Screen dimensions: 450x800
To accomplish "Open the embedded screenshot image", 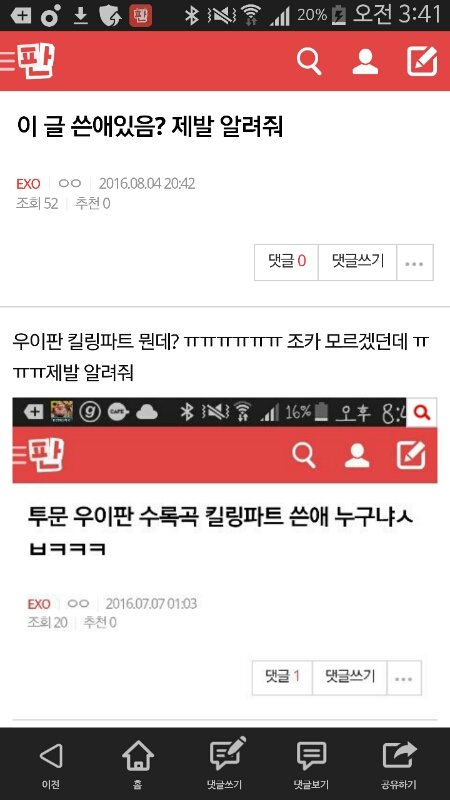I will pyautogui.click(x=224, y=559).
